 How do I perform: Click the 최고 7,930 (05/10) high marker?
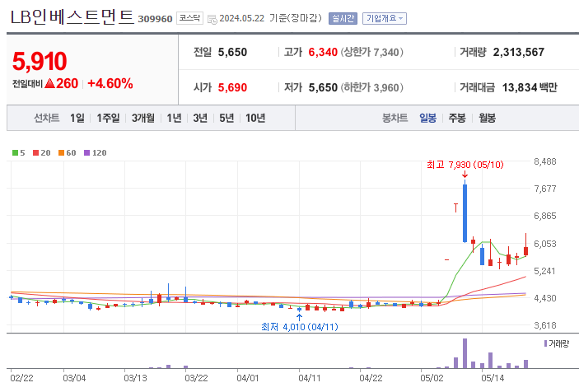pyautogui.click(x=465, y=165)
